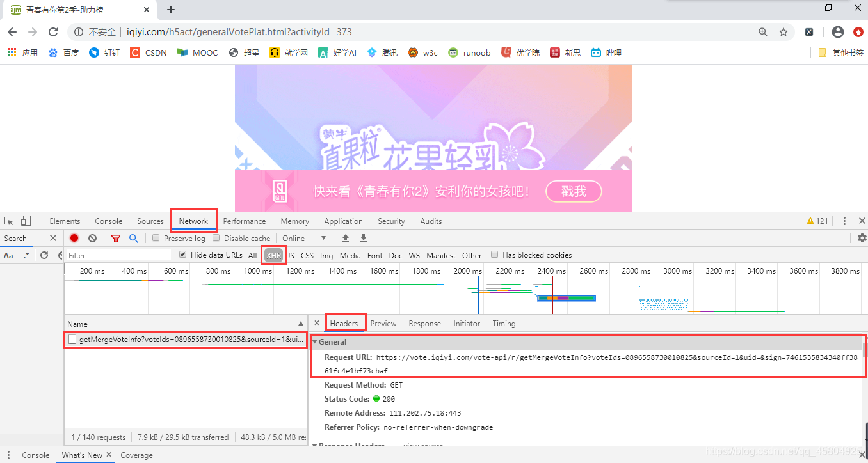The height and width of the screenshot is (463, 868).
Task: Click the blue search magnifier in Network toolbar
Action: (133, 238)
